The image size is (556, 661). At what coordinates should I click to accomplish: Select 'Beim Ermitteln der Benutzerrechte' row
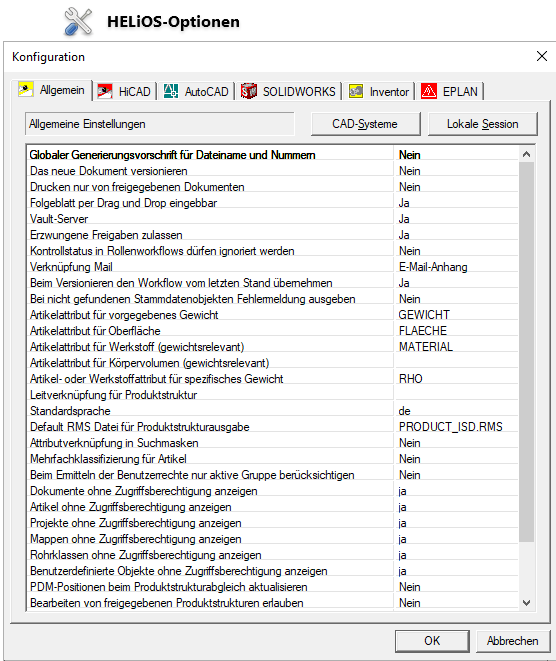[273, 475]
